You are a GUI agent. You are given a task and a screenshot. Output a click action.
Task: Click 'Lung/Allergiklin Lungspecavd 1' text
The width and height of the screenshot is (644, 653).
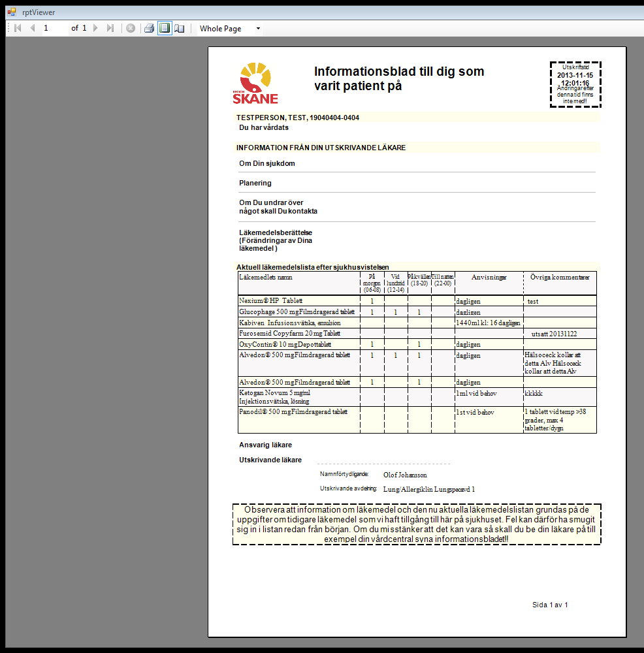click(429, 489)
